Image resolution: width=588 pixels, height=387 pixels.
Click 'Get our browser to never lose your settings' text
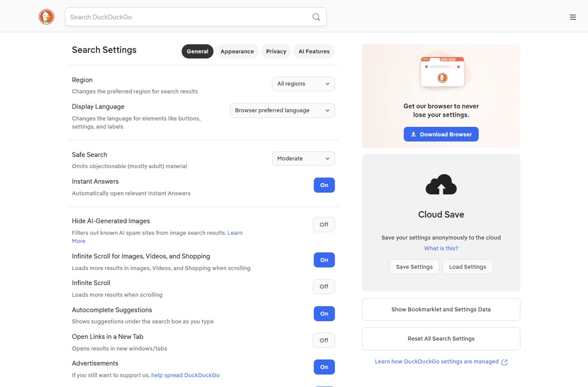coord(441,110)
